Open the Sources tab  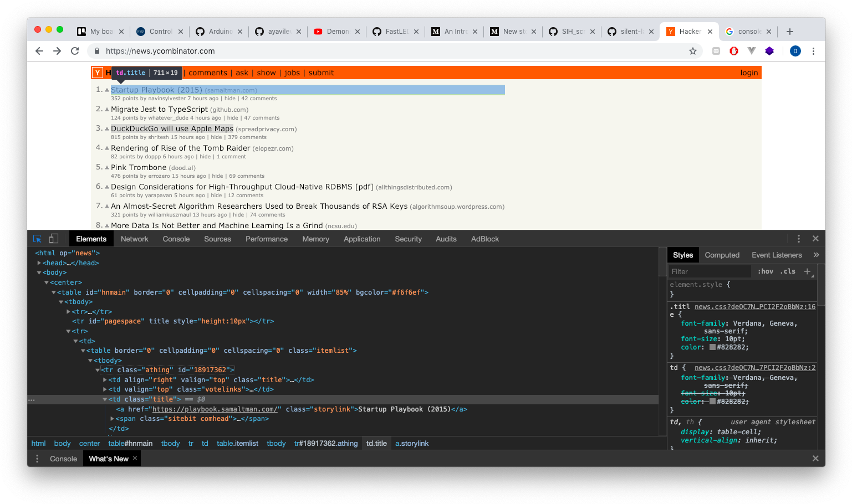[x=217, y=239]
